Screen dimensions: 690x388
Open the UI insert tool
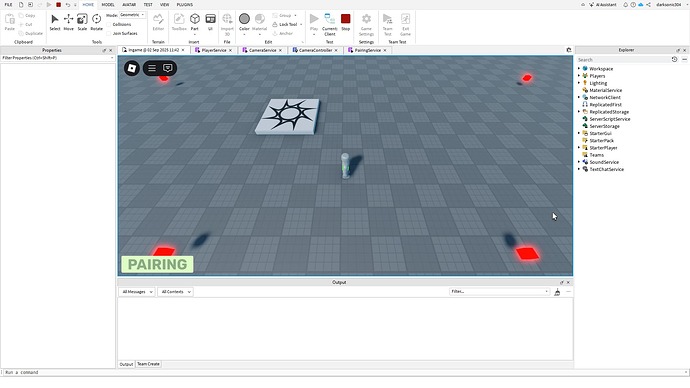coord(210,22)
